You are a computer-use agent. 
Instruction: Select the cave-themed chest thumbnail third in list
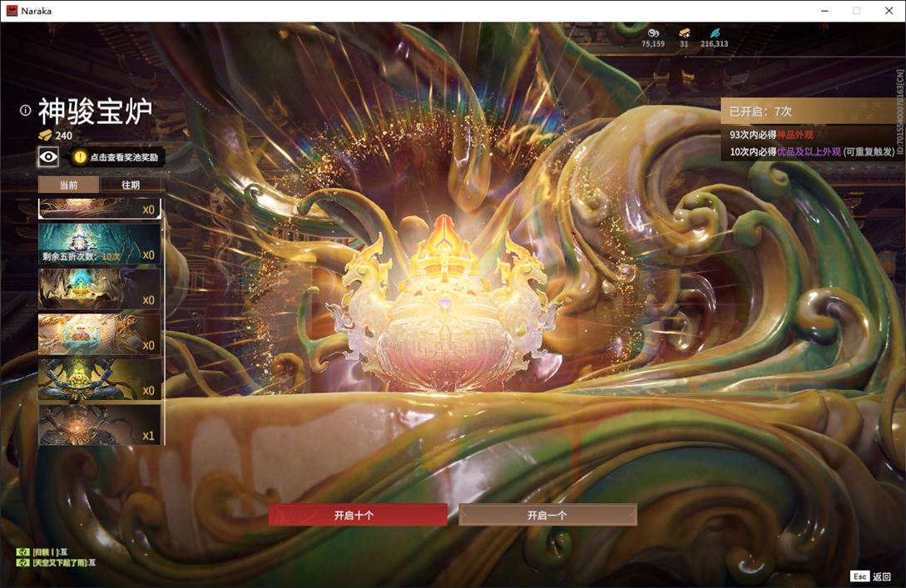[99, 289]
